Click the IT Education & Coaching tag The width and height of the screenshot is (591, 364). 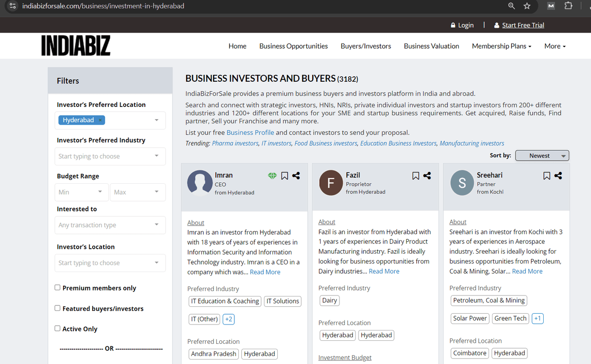click(225, 301)
